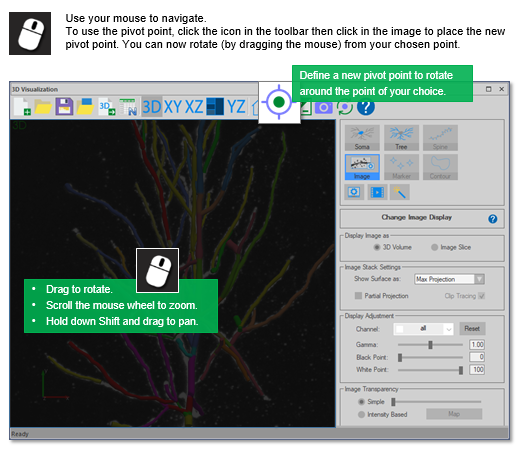Select the Tree display button
The width and height of the screenshot is (522, 452).
401,138
